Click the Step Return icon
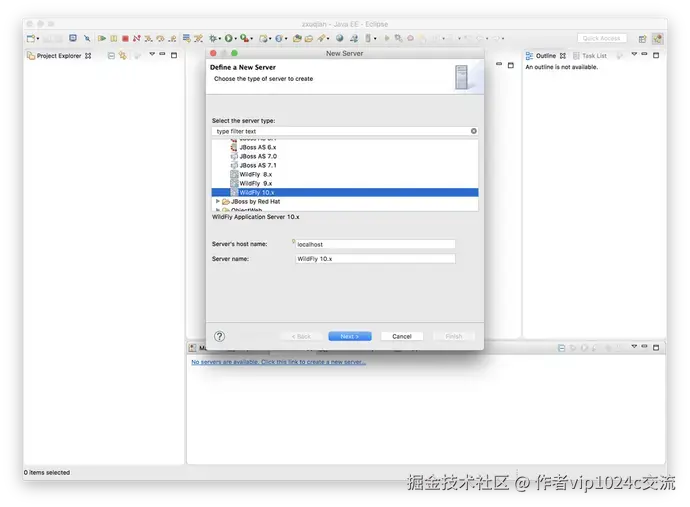690x507 pixels. (x=172, y=38)
